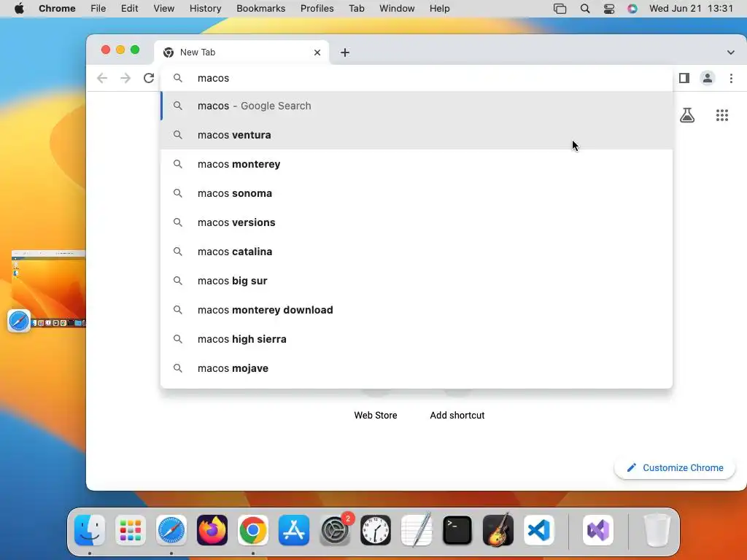747x560 pixels.
Task: Open Terminal from the Dock
Action: (x=457, y=530)
